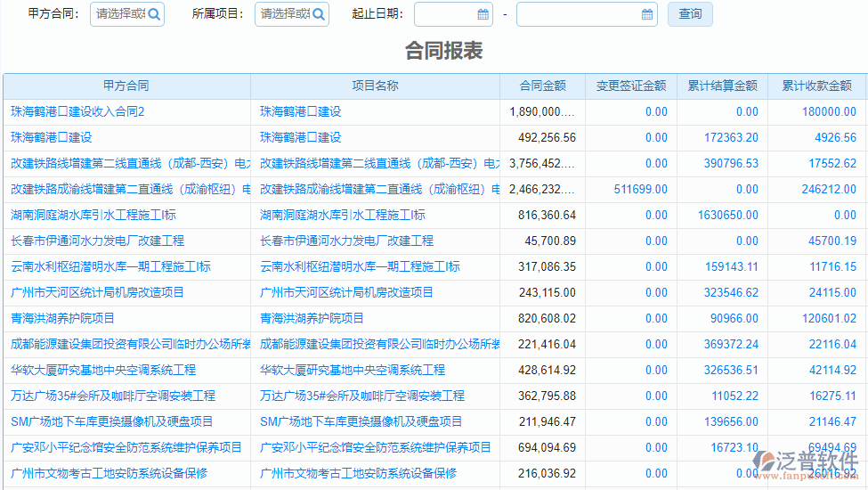Click the 甲方合同 column header
The image size is (868, 490).
(x=126, y=86)
